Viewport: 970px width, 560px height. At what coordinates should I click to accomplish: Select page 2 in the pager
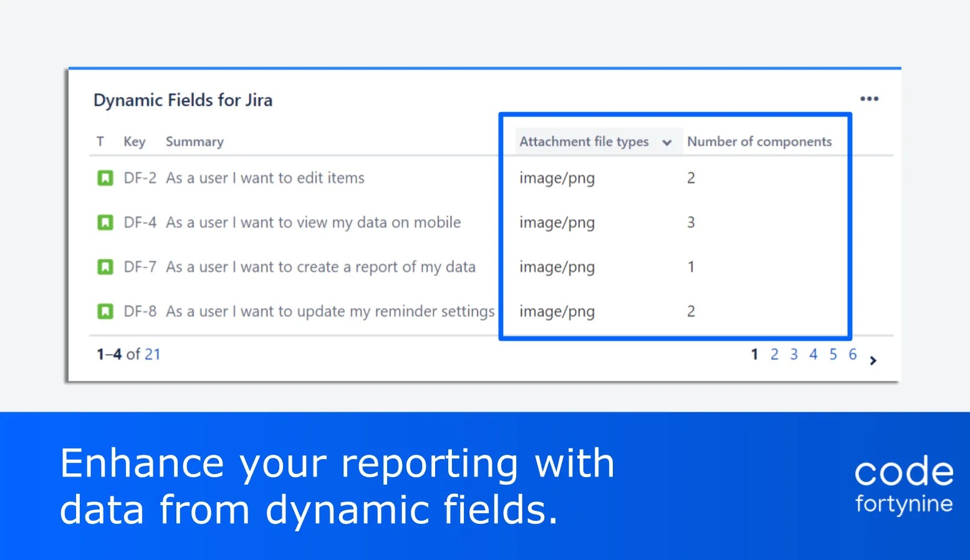click(x=774, y=354)
